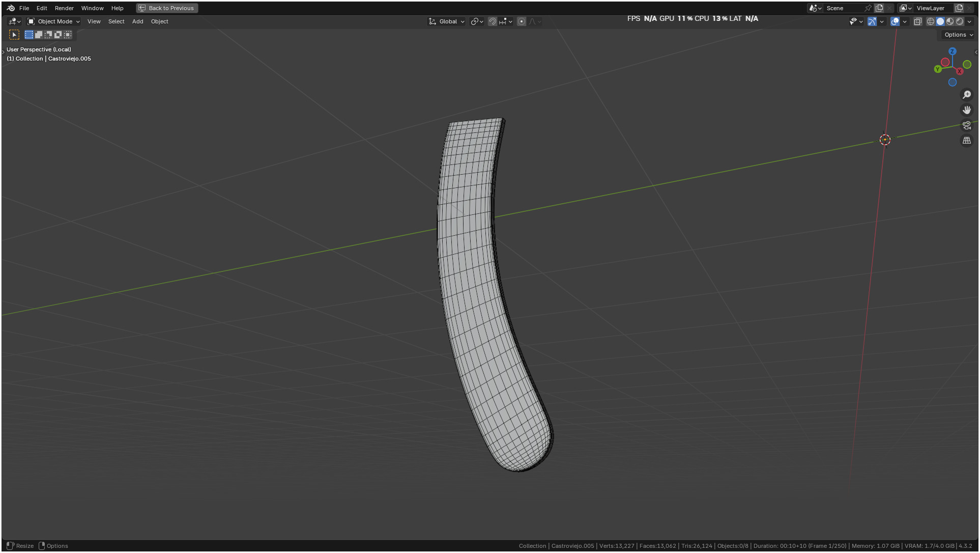
Task: Toggle X-ray display button
Action: 917,21
